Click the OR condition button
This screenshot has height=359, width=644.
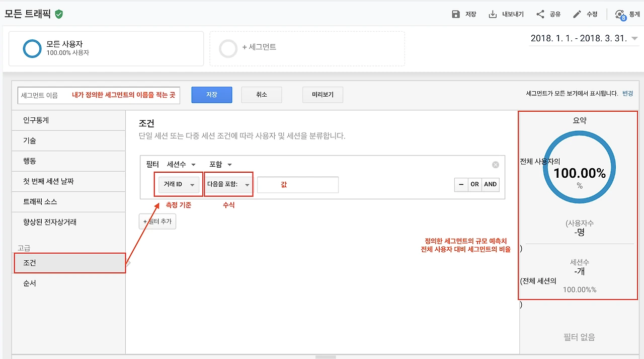click(474, 184)
